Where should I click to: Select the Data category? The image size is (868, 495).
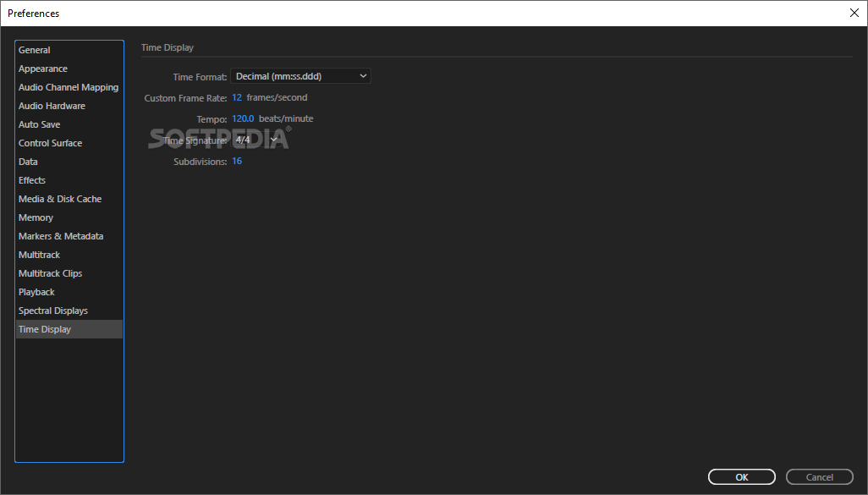point(69,162)
